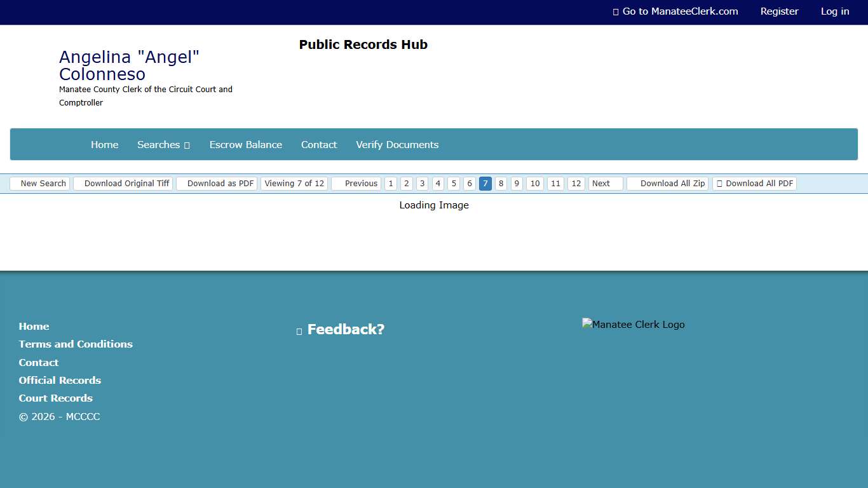This screenshot has height=488, width=868.
Task: Click the Manatee Clerk Logo image
Action: (x=633, y=324)
